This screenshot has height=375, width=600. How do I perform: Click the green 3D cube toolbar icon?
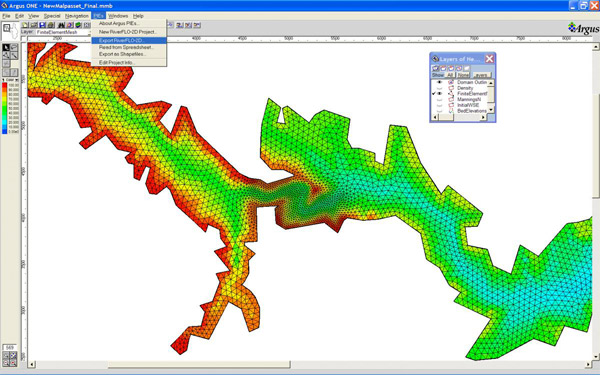78,25
